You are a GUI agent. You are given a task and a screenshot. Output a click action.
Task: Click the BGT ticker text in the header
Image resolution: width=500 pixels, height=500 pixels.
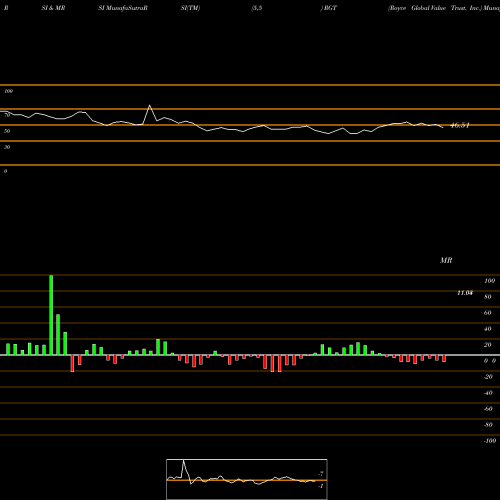tap(330, 8)
